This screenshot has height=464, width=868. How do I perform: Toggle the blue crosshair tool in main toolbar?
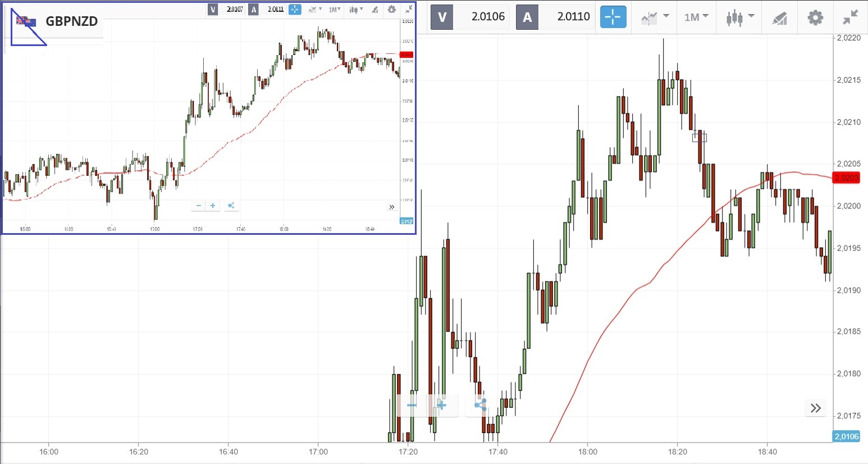[x=613, y=17]
